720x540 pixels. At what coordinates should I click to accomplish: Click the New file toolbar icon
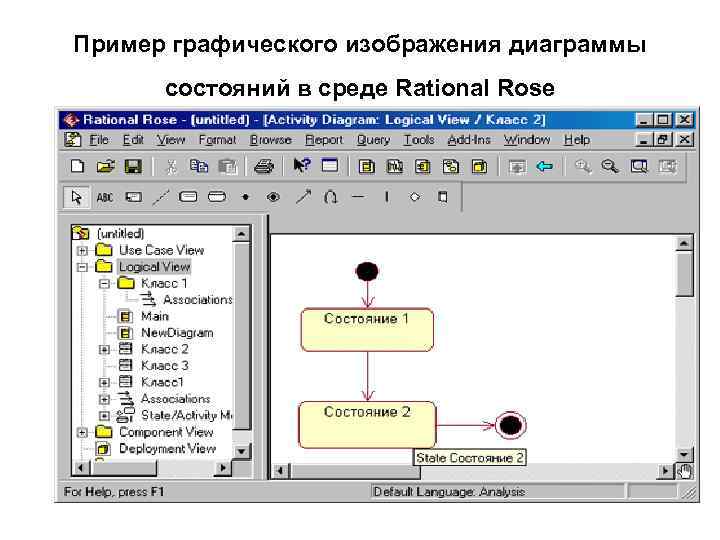pos(77,166)
